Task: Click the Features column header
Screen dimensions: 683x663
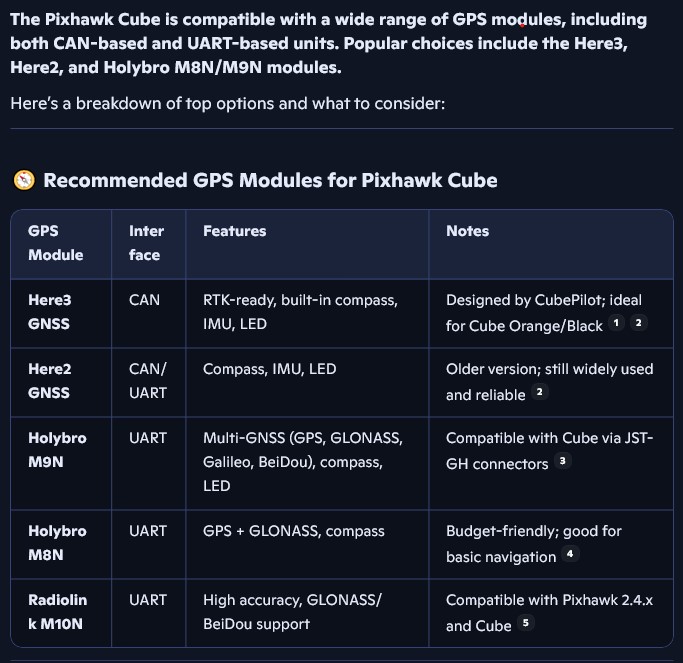Action: [x=235, y=231]
